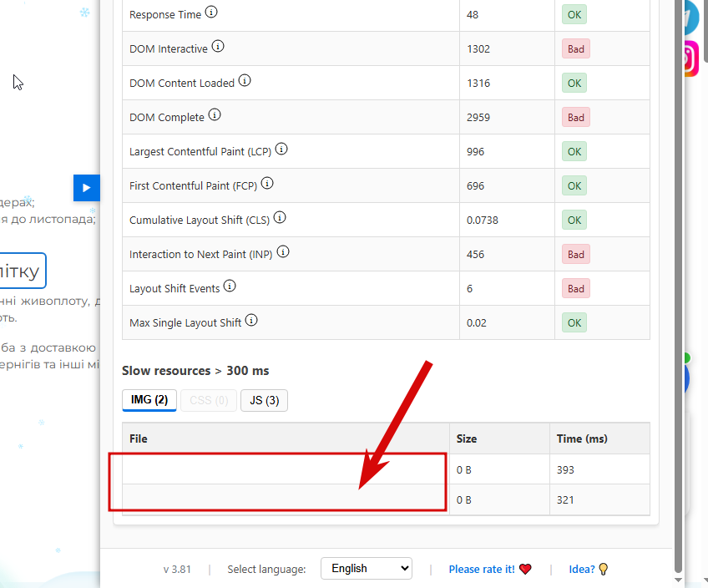Click the value 696 for FCP

475,186
